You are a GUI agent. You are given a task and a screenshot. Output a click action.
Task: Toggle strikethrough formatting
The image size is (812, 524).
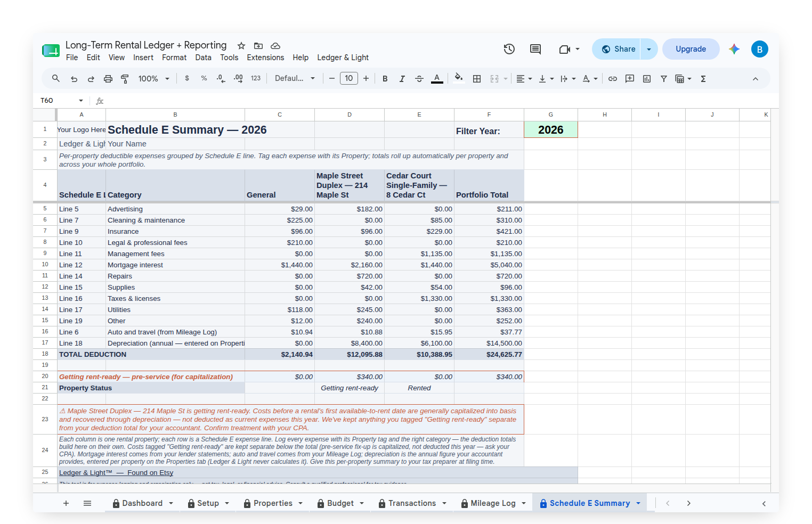[419, 79]
